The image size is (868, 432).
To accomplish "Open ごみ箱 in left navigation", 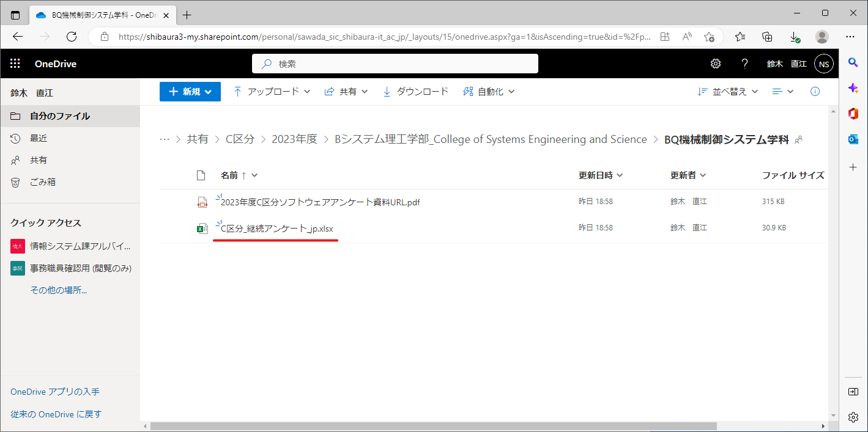I will [x=70, y=182].
